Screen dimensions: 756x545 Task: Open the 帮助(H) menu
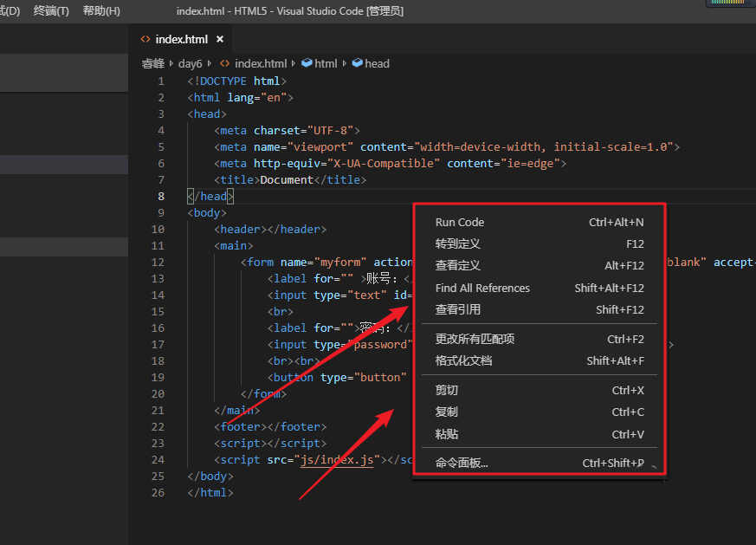coord(101,11)
